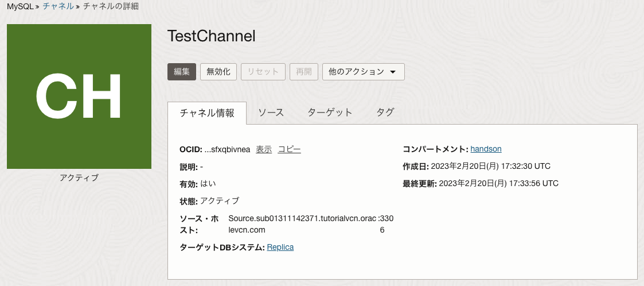Switch to the ソース tab
Image resolution: width=644 pixels, height=286 pixels.
271,113
